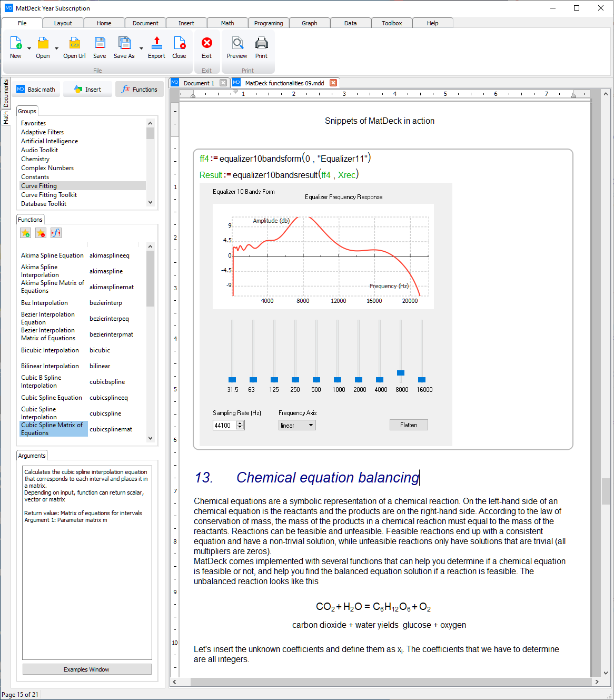
Task: Open the Programing ribbon tab
Action: click(x=269, y=23)
